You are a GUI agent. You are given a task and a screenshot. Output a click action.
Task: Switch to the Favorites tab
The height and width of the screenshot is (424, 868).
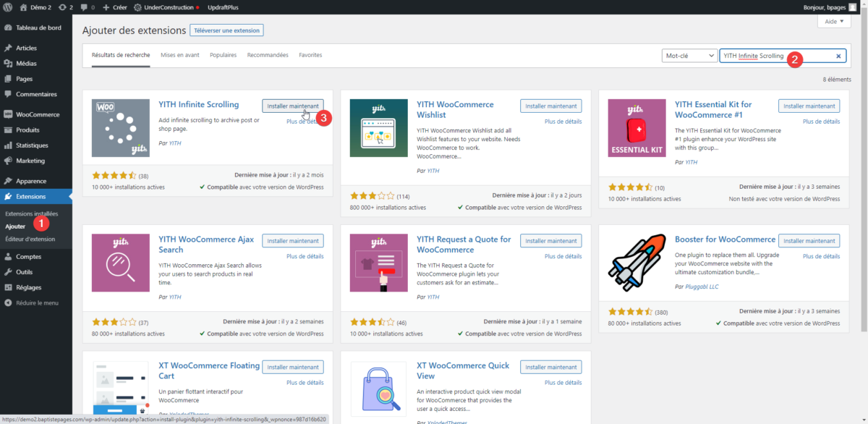click(x=310, y=55)
